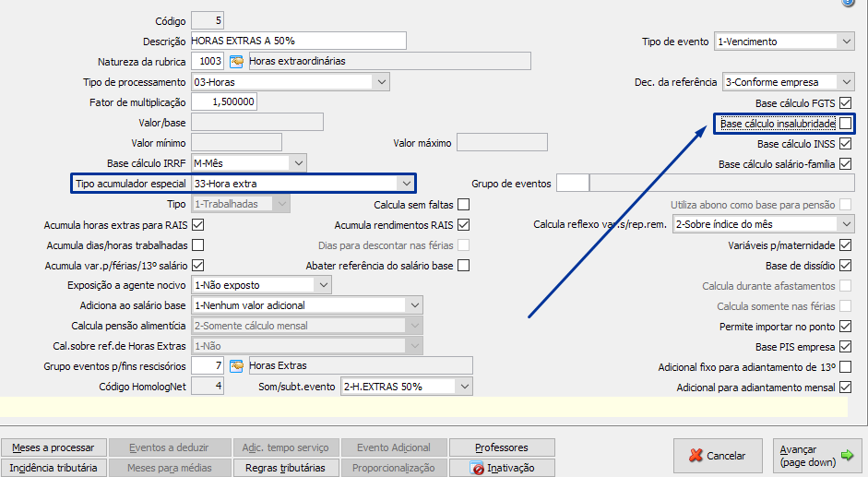Advance with Avançar (page down)

817,456
